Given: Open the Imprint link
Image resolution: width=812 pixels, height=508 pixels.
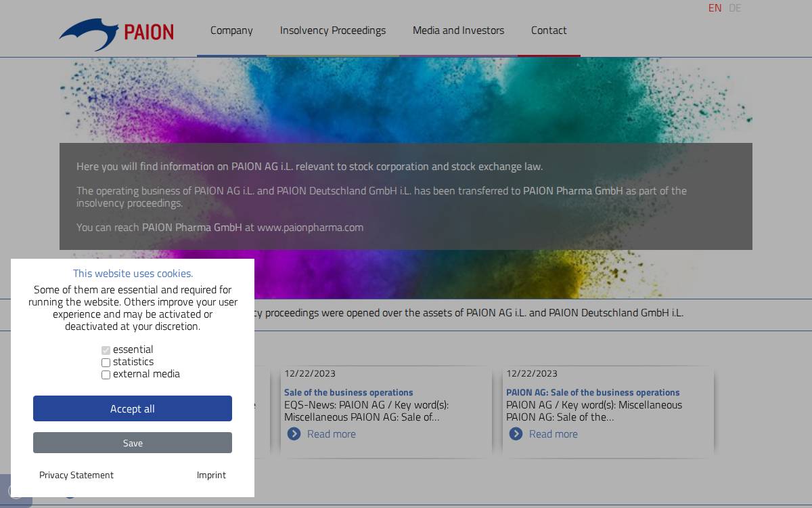Looking at the screenshot, I should 211,475.
